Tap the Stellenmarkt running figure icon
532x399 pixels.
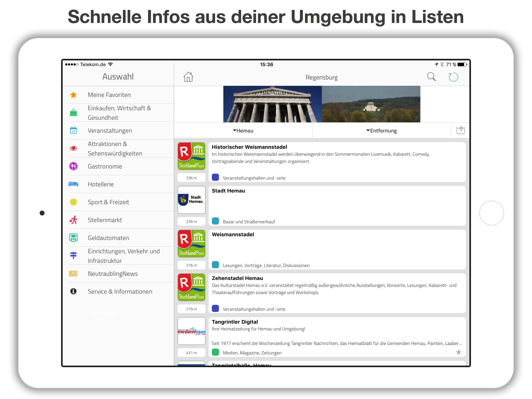tap(73, 220)
